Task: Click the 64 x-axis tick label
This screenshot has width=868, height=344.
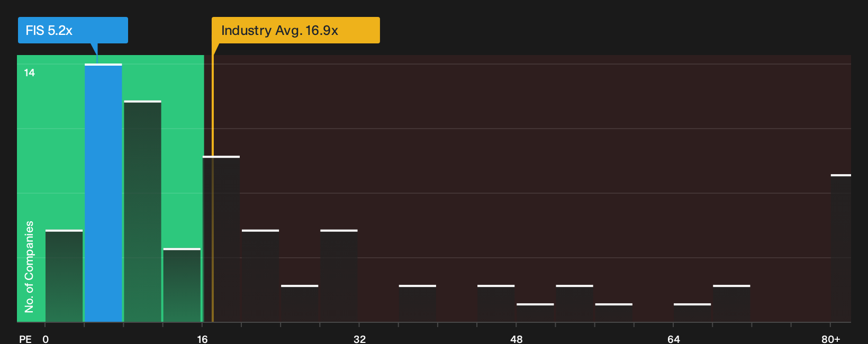Action: 673,339
